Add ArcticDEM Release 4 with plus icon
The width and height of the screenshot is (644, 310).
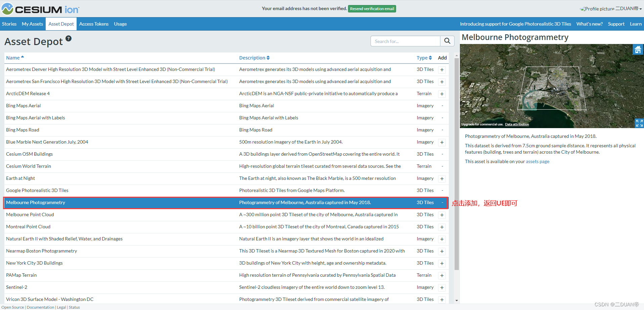[442, 94]
